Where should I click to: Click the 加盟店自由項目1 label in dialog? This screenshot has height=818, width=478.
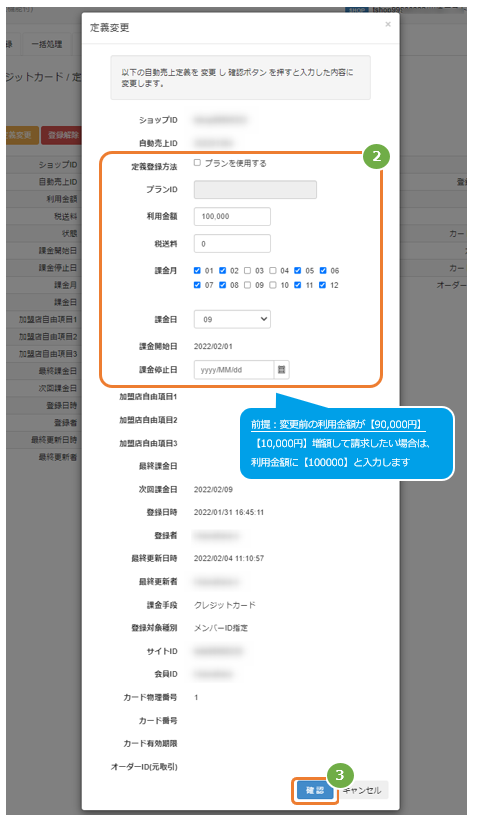[x=148, y=396]
